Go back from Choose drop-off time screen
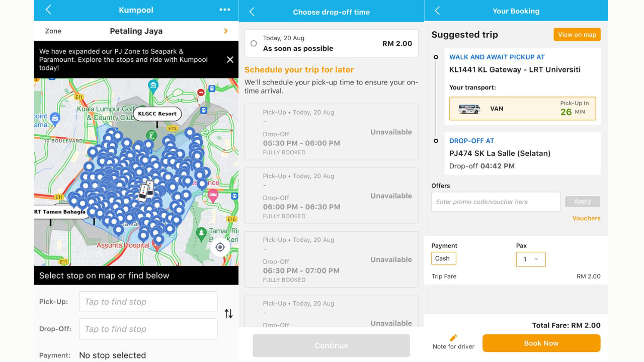The height and width of the screenshot is (362, 644). (x=252, y=12)
